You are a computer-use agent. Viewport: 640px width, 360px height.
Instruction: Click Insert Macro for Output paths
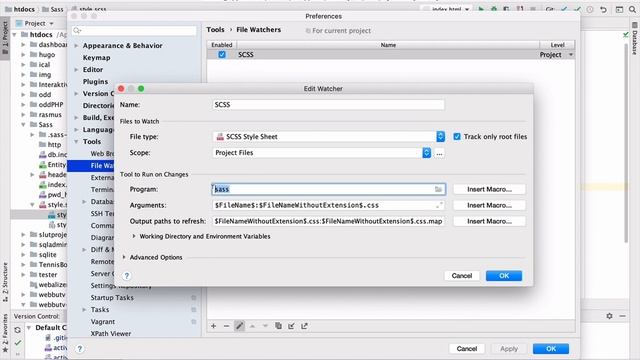[489, 221]
